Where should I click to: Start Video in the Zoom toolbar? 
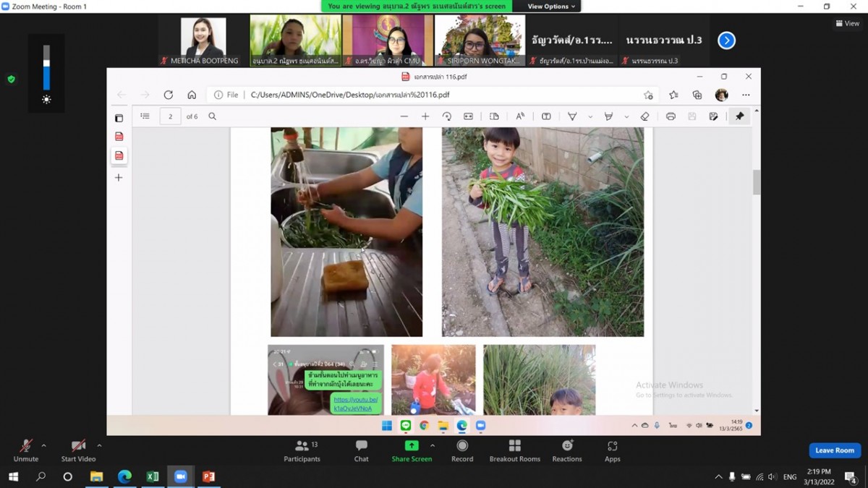tap(78, 450)
